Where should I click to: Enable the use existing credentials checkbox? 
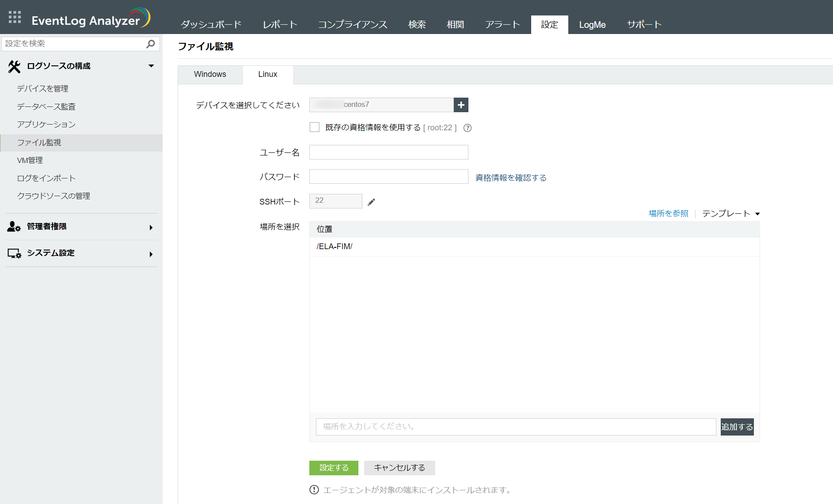pos(315,128)
